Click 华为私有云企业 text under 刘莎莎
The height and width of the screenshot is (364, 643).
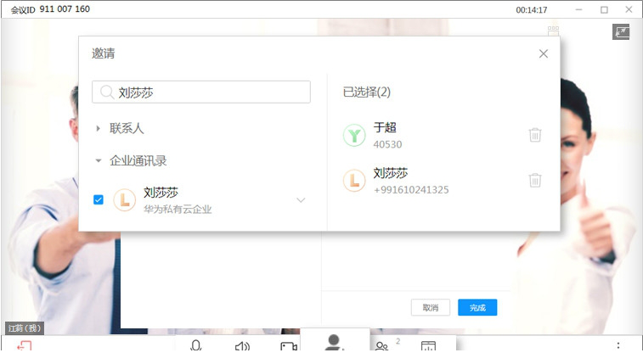178,210
